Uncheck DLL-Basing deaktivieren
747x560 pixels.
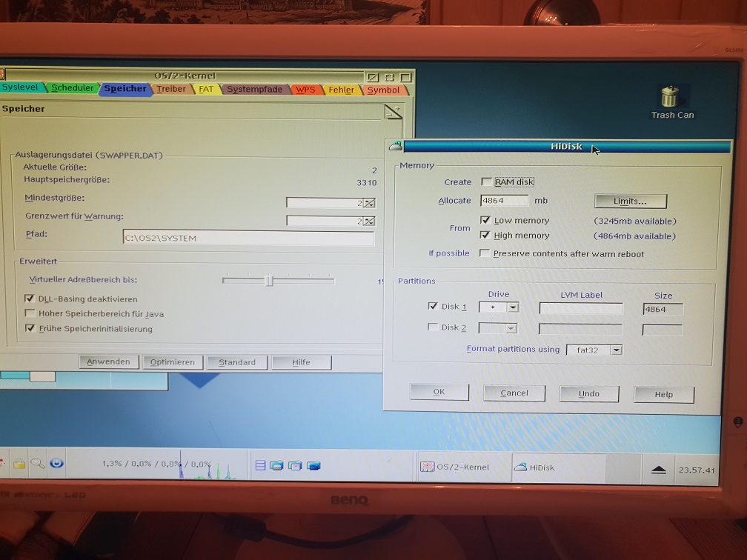(30, 299)
